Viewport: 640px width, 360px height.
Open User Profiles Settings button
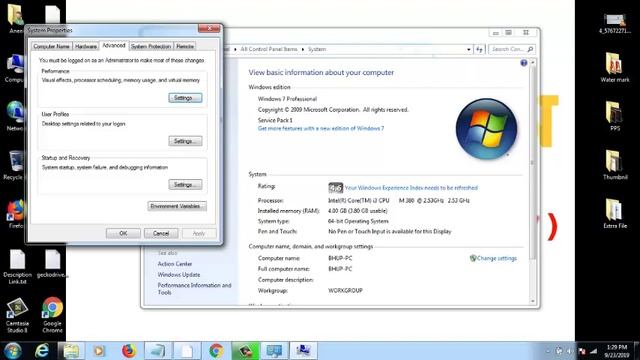[x=185, y=141]
